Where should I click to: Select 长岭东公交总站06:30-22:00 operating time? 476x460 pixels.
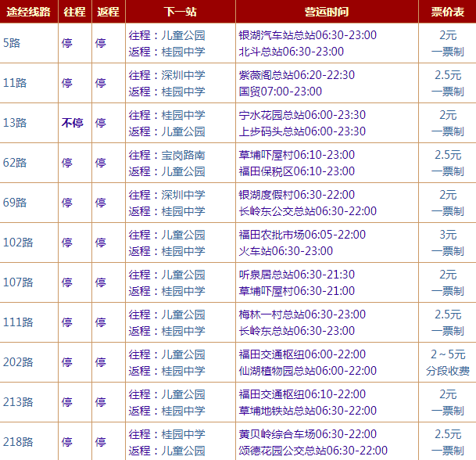tap(307, 211)
